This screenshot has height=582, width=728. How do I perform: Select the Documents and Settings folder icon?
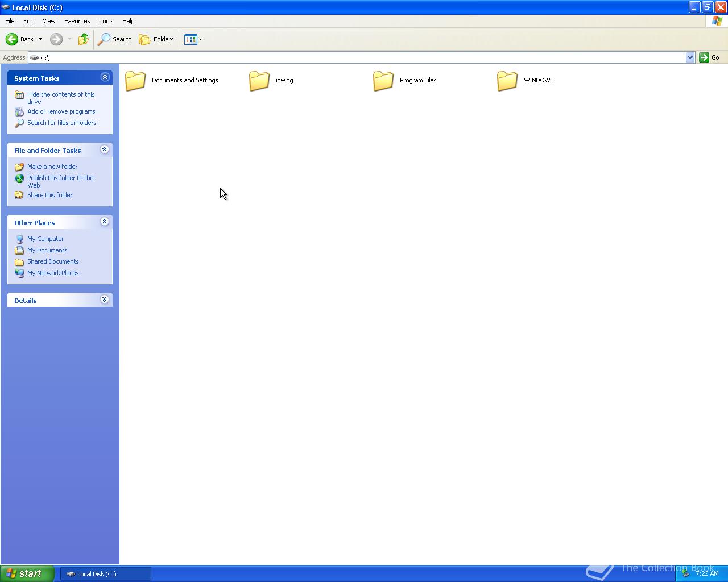(135, 81)
